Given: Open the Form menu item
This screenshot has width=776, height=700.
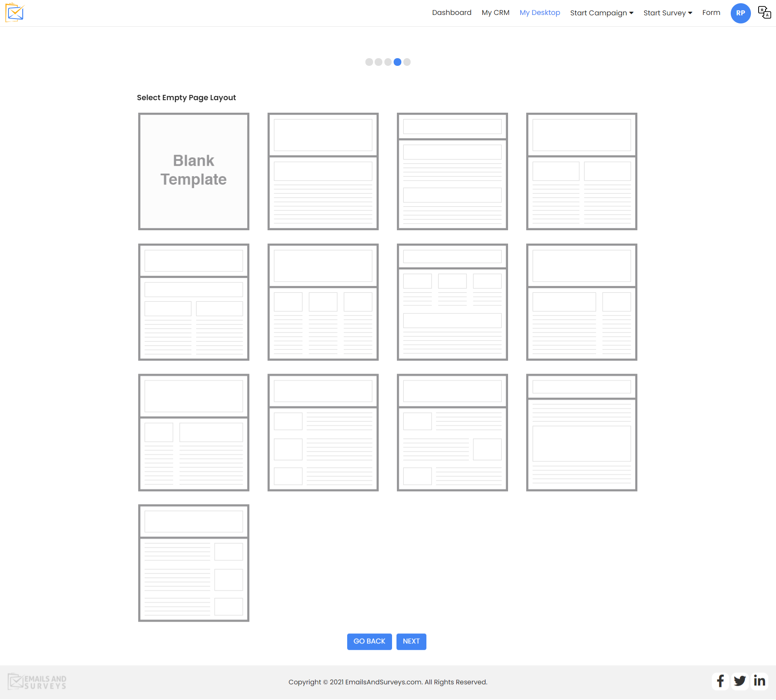Looking at the screenshot, I should 711,13.
